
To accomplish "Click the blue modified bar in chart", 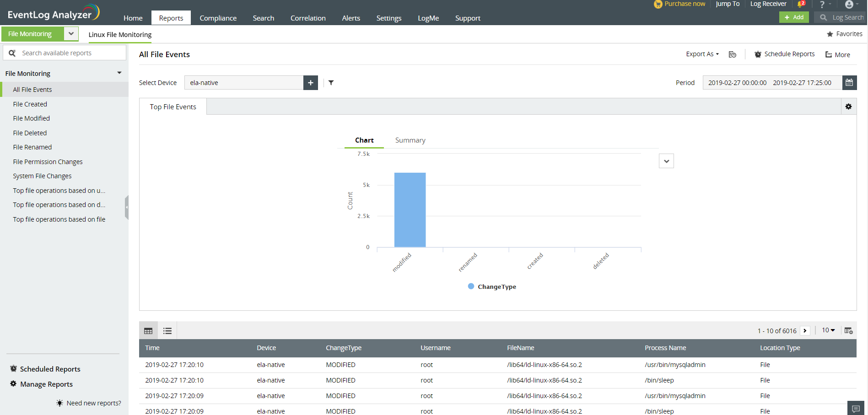I will [x=410, y=210].
